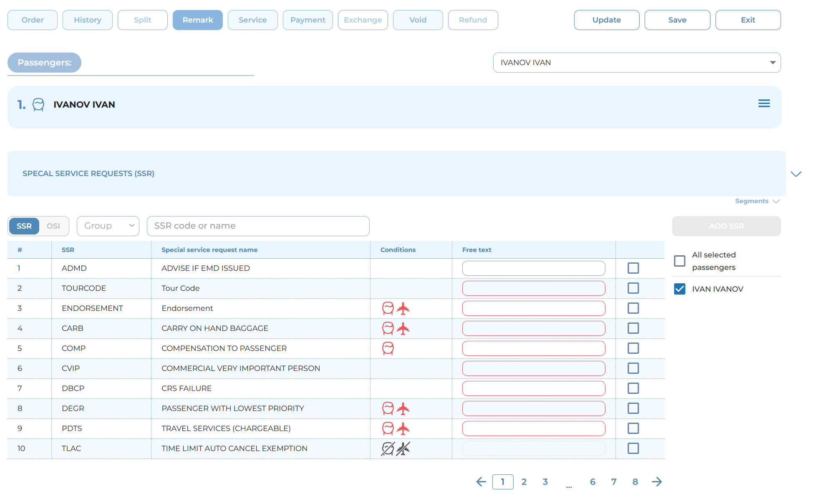
Task: Click the crossed-out airplane icon in the TLAC row
Action: coord(403,449)
